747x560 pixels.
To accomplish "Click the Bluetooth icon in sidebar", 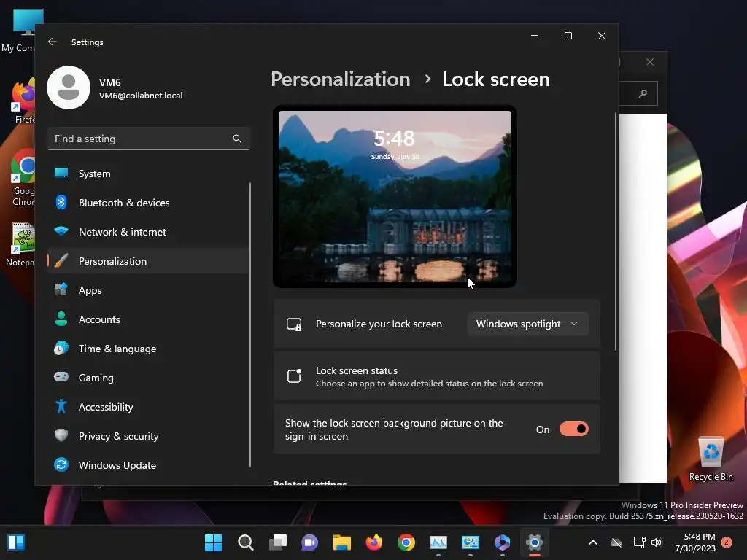I will [x=61, y=203].
